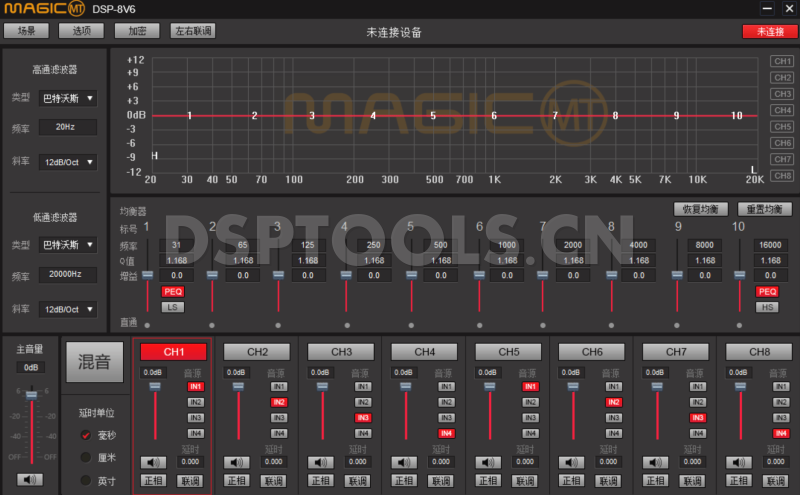The image size is (800, 495).
Task: Open low-pass filter type dropdown
Action: coord(68,245)
